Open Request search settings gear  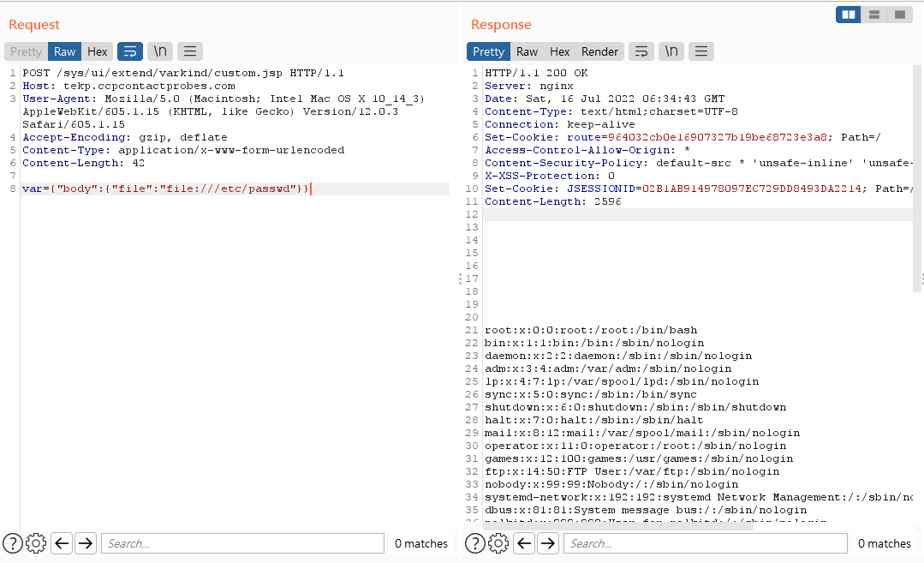(x=36, y=543)
